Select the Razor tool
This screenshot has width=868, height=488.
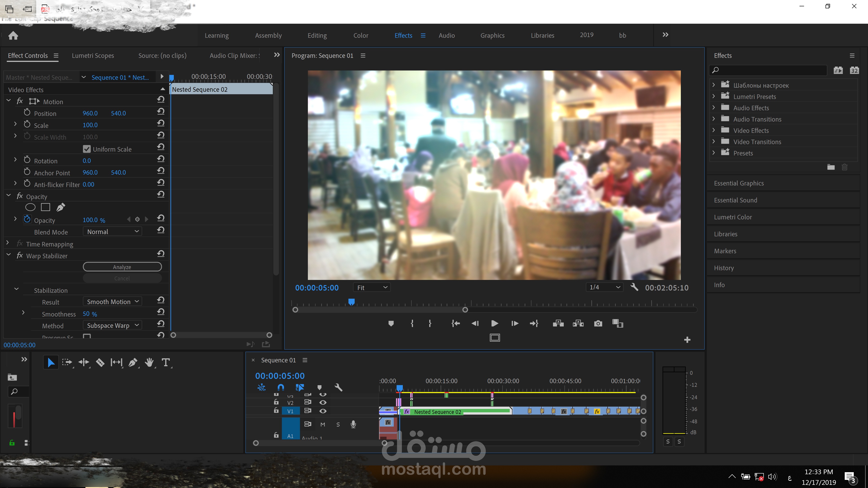coord(100,362)
